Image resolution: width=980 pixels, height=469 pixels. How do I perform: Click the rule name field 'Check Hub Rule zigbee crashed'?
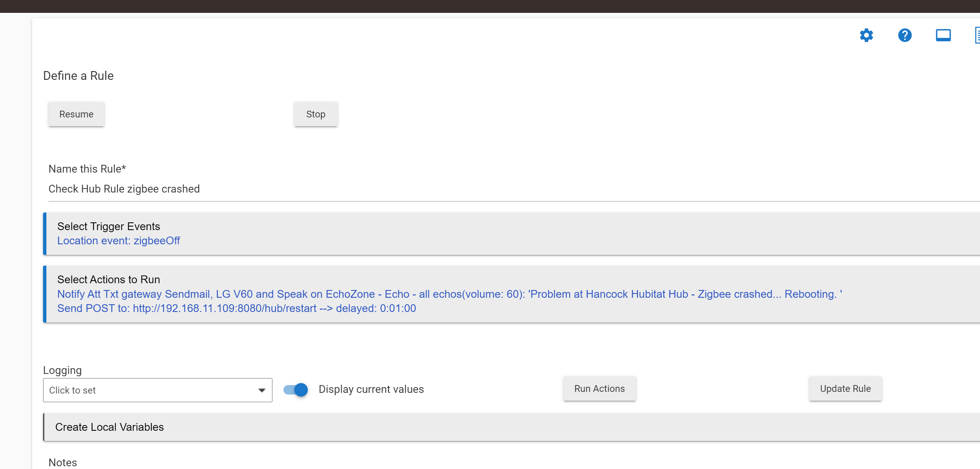(x=124, y=189)
